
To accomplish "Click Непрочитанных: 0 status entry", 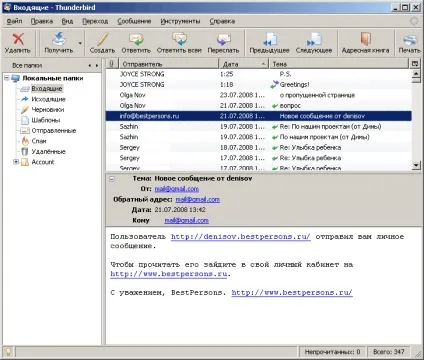I will click(332, 352).
